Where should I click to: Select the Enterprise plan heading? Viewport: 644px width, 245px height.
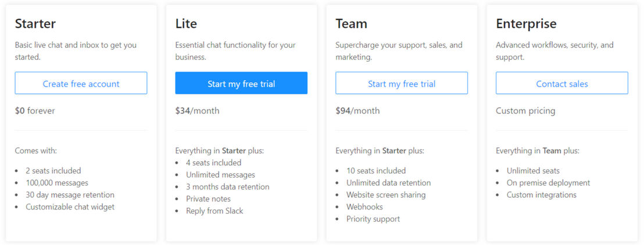pyautogui.click(x=526, y=23)
